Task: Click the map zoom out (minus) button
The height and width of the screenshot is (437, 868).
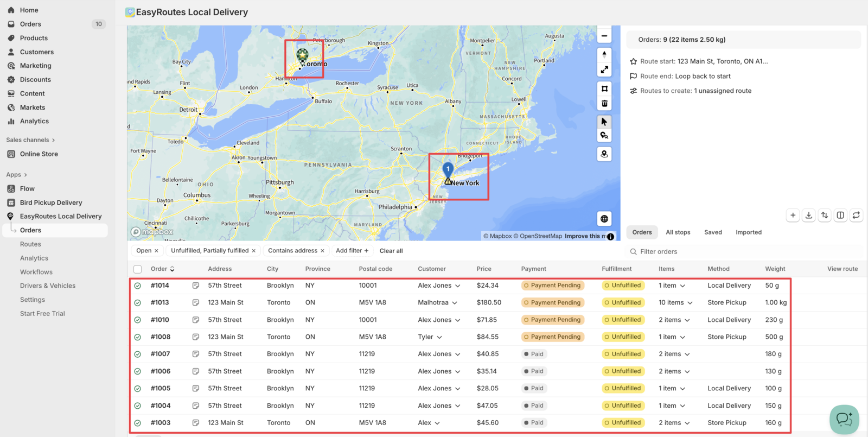Action: pos(604,36)
